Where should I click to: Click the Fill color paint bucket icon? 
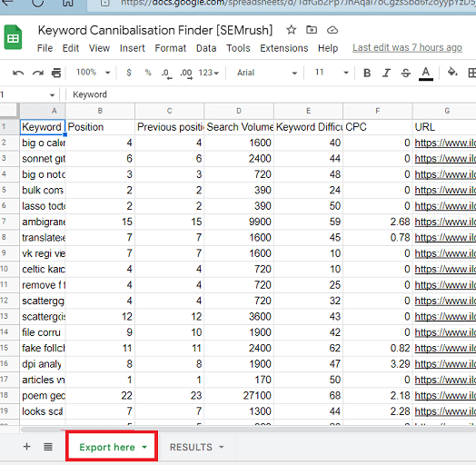pyautogui.click(x=452, y=73)
